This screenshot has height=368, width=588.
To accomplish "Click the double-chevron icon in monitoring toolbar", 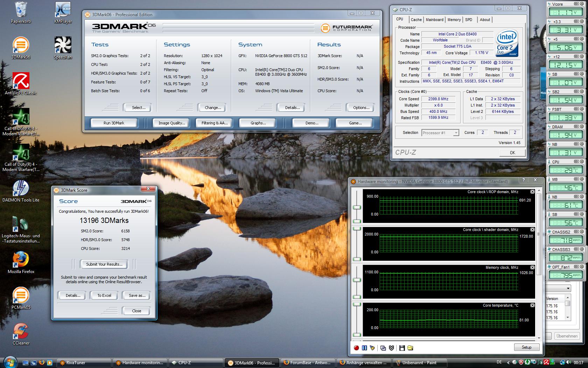I will (x=391, y=348).
